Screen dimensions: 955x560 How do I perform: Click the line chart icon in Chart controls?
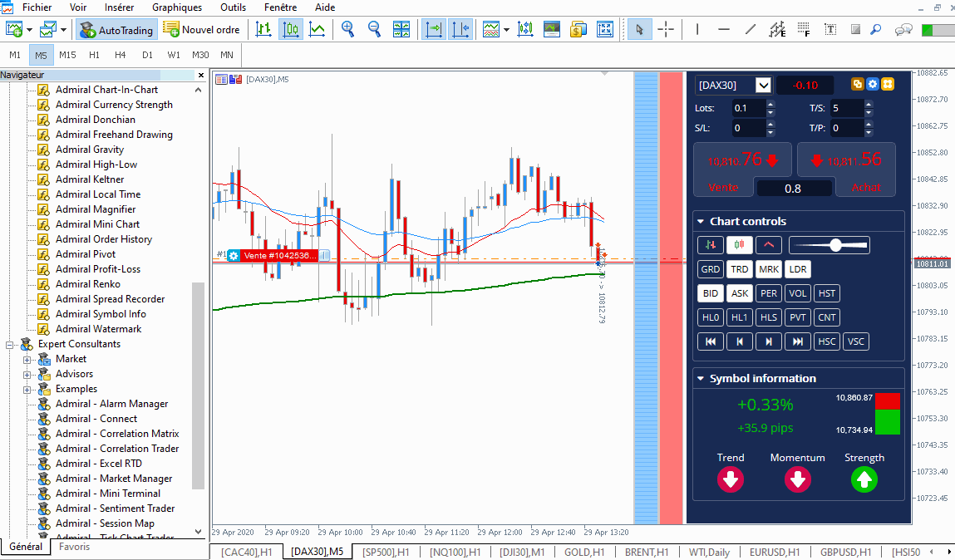coord(769,245)
